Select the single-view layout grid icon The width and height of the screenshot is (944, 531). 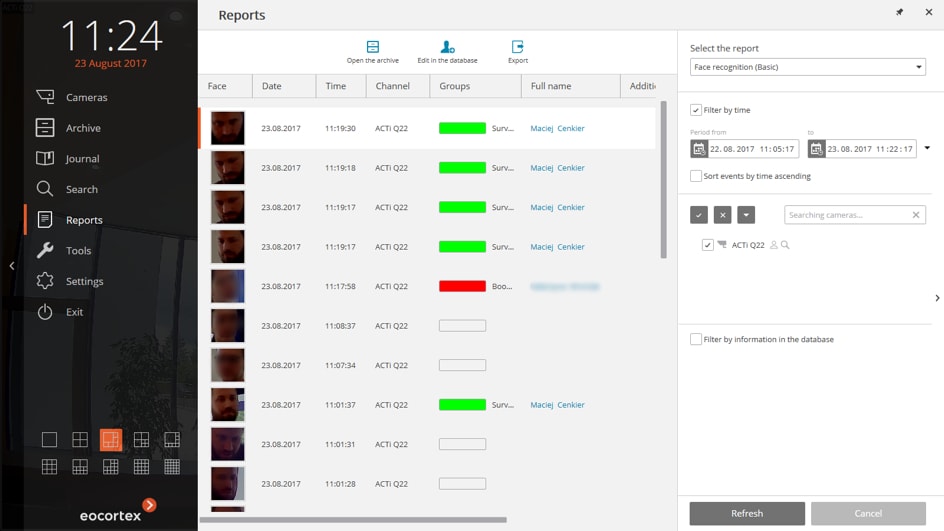pos(49,440)
